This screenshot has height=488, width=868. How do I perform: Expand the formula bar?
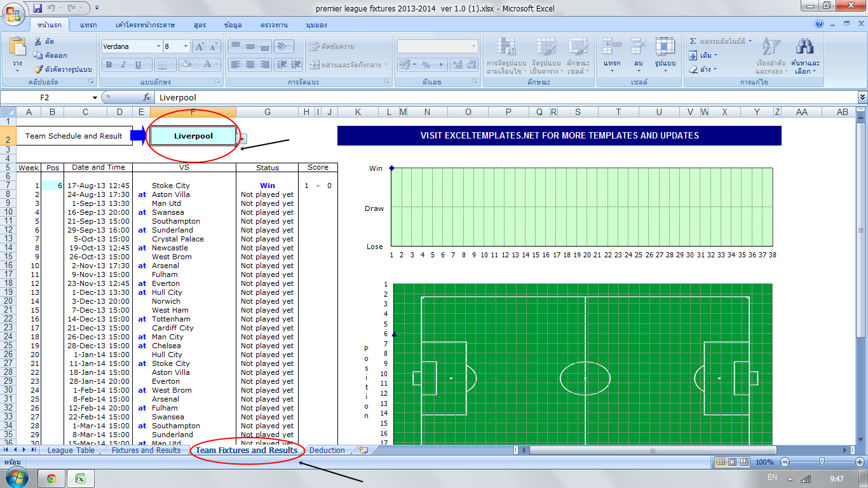click(862, 97)
